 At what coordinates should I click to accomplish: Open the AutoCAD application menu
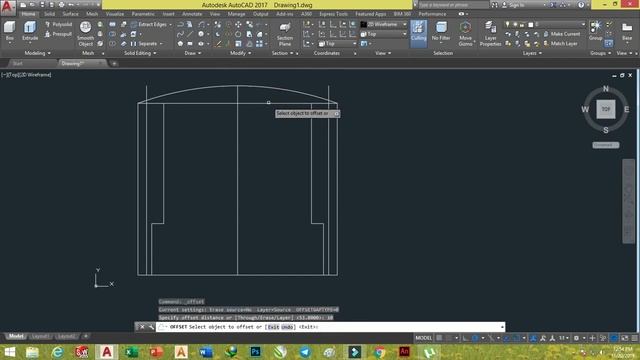click(8, 7)
